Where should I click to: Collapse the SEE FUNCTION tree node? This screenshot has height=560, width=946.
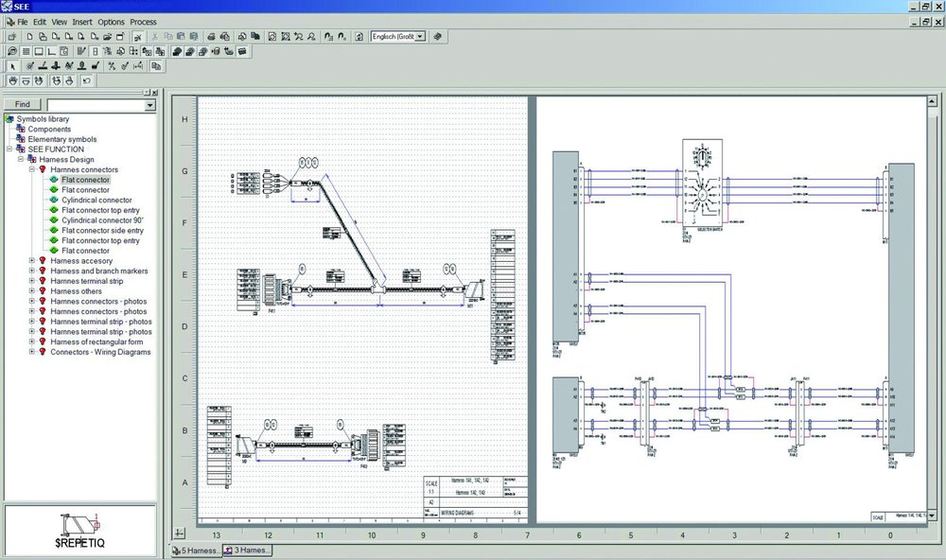(x=9, y=149)
